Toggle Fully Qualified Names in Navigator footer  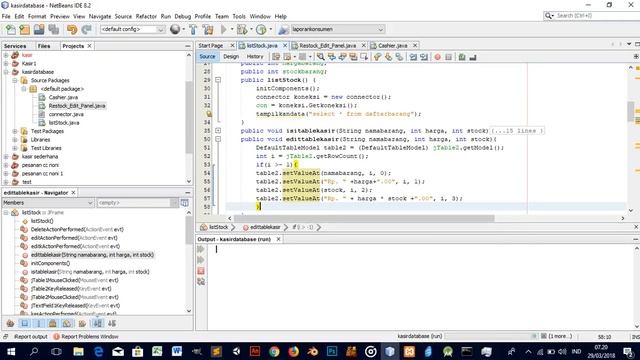point(82,324)
